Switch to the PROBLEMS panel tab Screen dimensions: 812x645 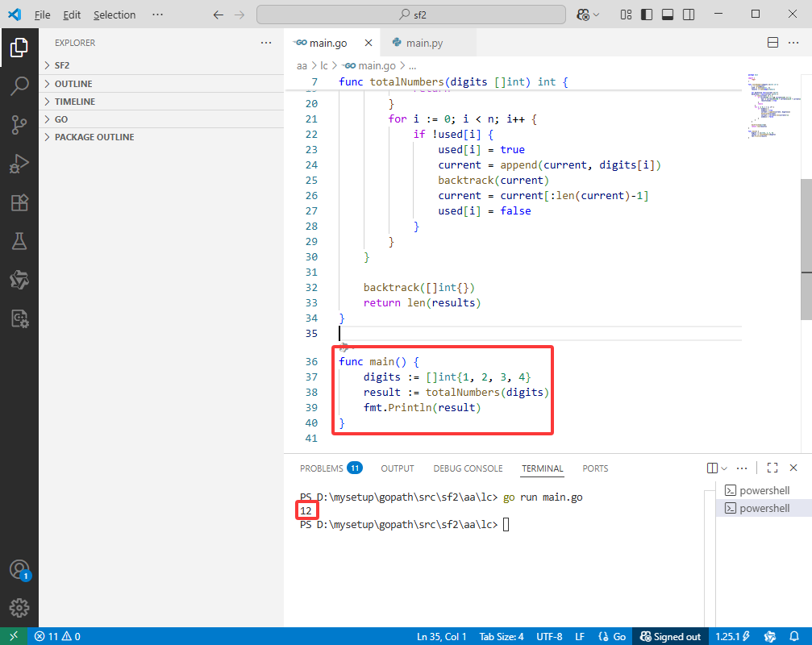331,468
